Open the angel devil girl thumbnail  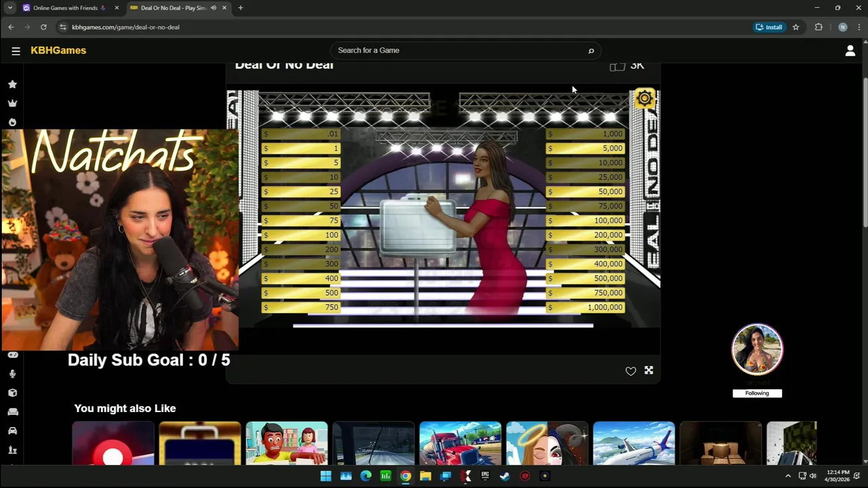547,443
